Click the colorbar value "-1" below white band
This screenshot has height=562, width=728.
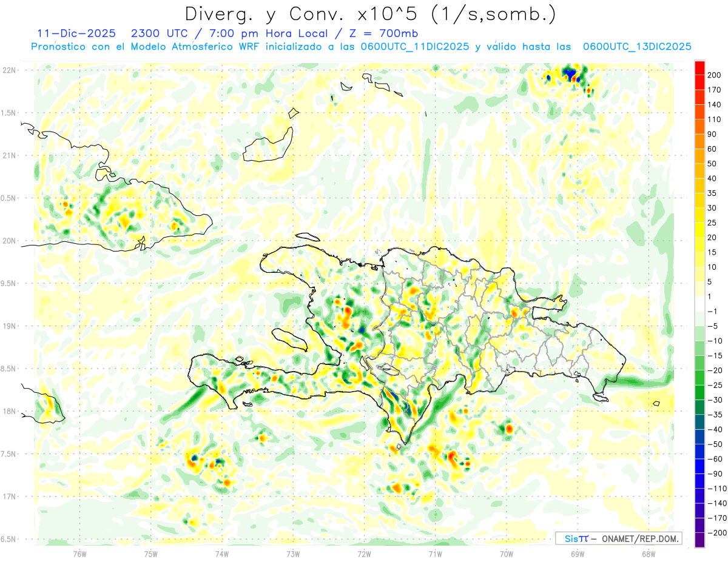(712, 312)
